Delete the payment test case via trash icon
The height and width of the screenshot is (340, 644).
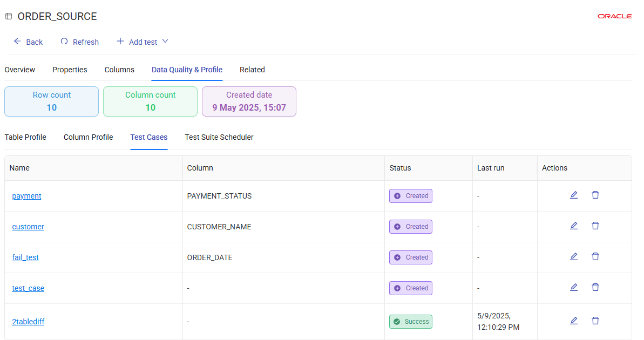(595, 195)
